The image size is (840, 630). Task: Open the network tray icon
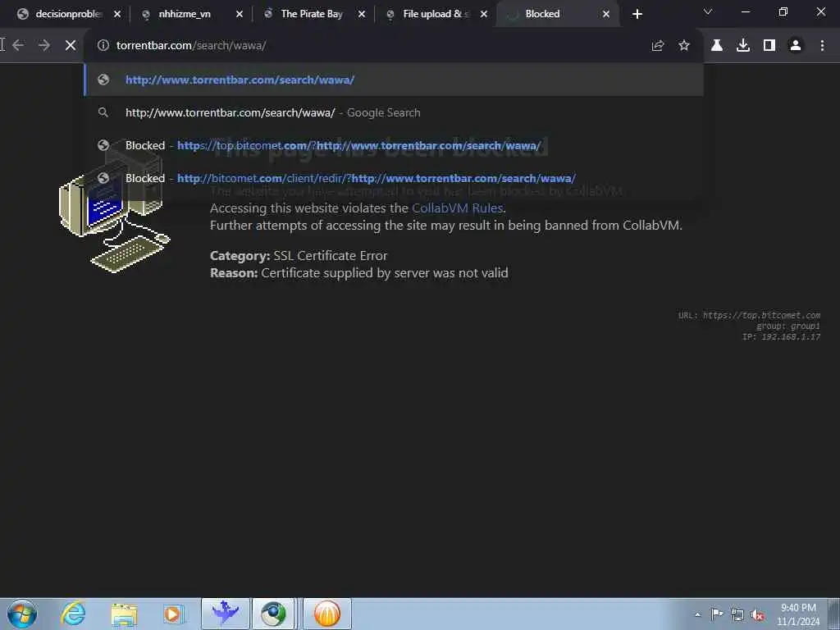click(737, 614)
